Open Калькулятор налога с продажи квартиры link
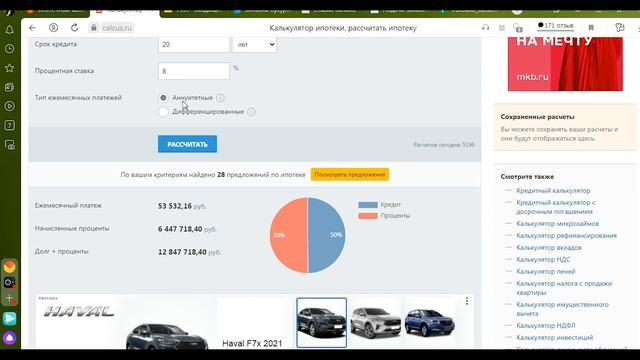 click(564, 288)
